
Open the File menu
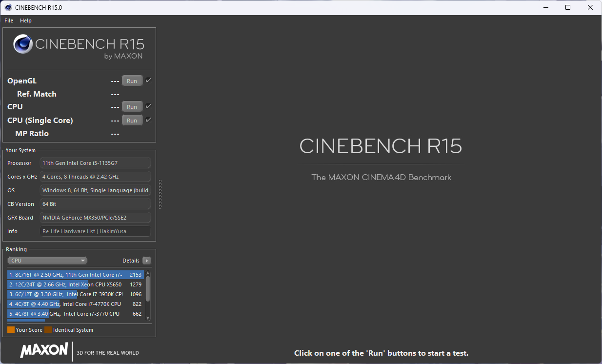click(x=9, y=20)
